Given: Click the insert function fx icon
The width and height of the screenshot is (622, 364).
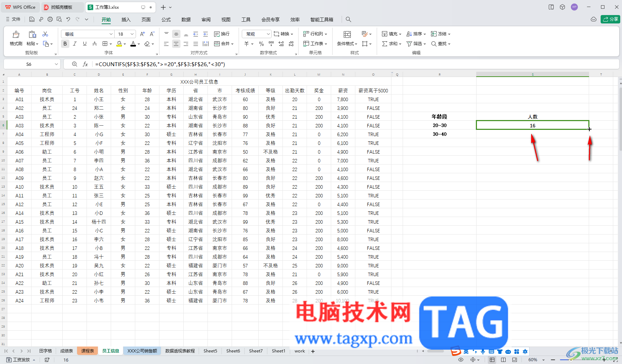Looking at the screenshot, I should (x=85, y=64).
